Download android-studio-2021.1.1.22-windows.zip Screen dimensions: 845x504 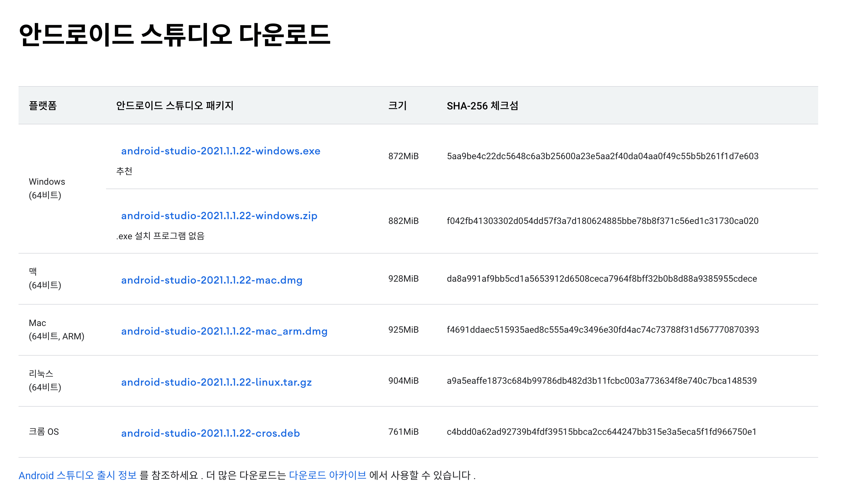(219, 216)
